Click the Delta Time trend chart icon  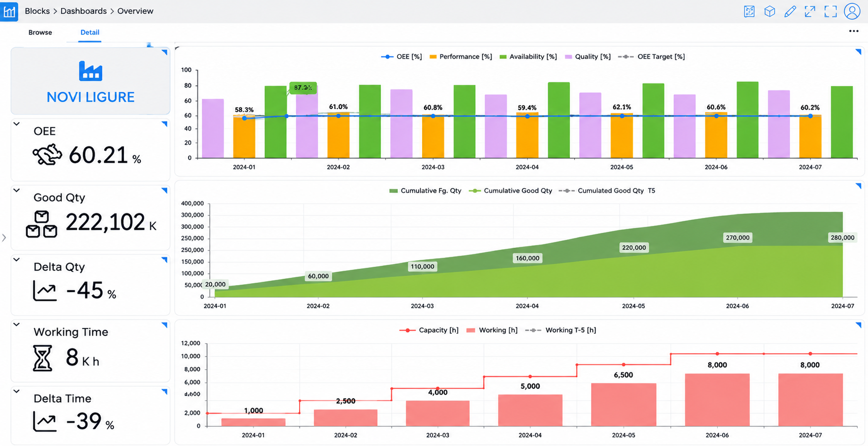tap(45, 421)
